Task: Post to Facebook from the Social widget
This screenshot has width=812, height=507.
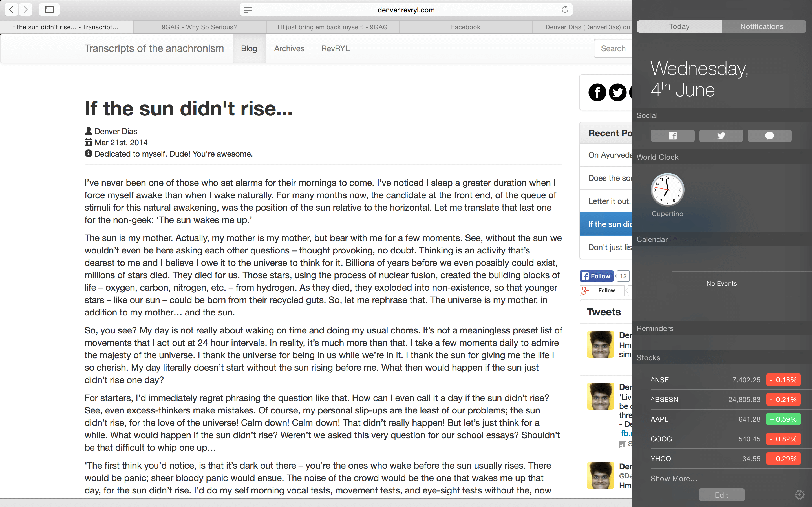Action: click(x=672, y=136)
